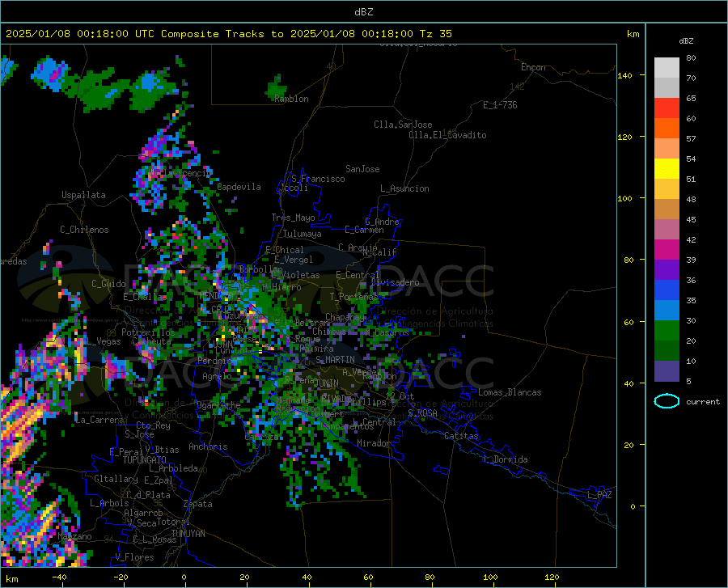Click the cyan 'current' ellipse legend icon
The height and width of the screenshot is (588, 728).
click(667, 401)
